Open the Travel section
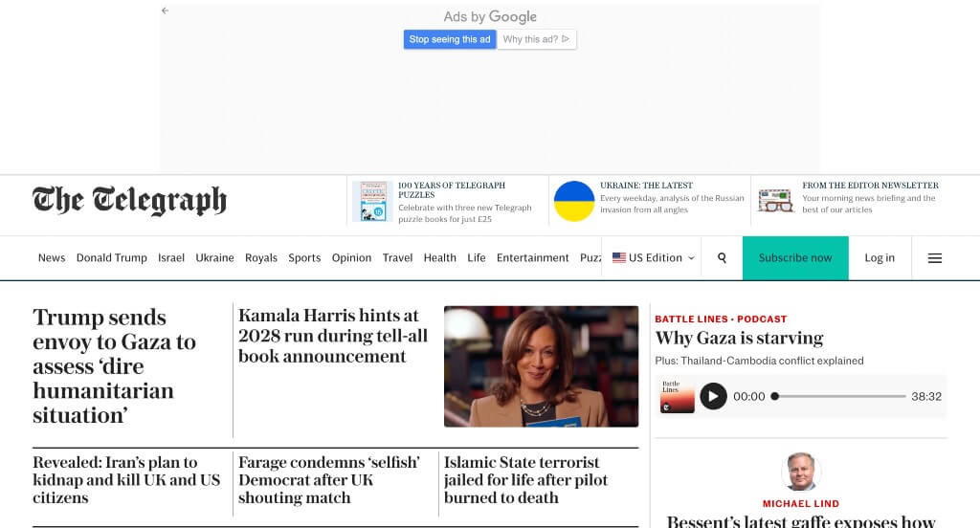The height and width of the screenshot is (528, 980). 397,257
